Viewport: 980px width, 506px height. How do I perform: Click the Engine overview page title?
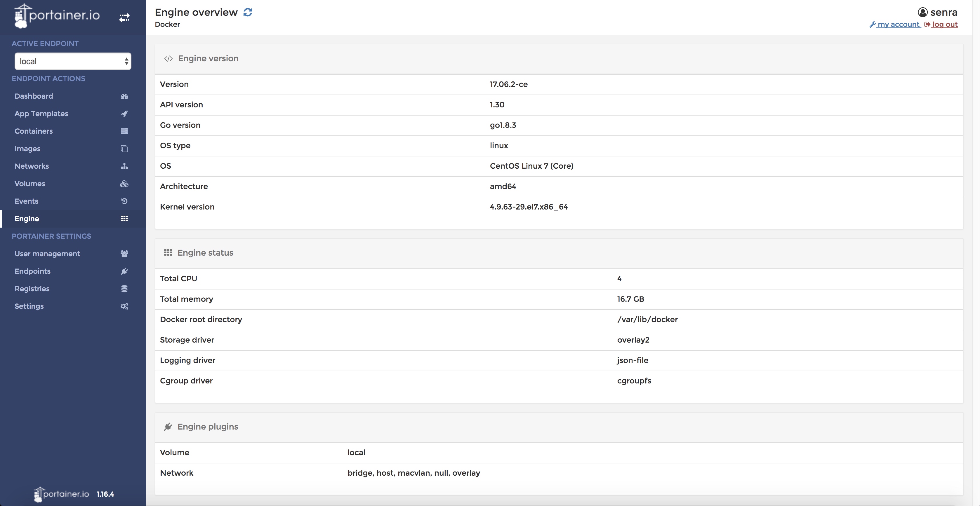click(x=196, y=12)
